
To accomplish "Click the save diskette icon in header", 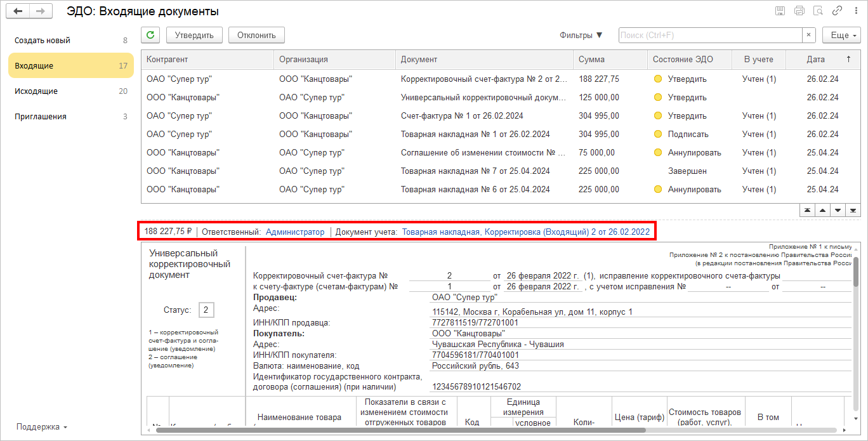I will (x=780, y=11).
